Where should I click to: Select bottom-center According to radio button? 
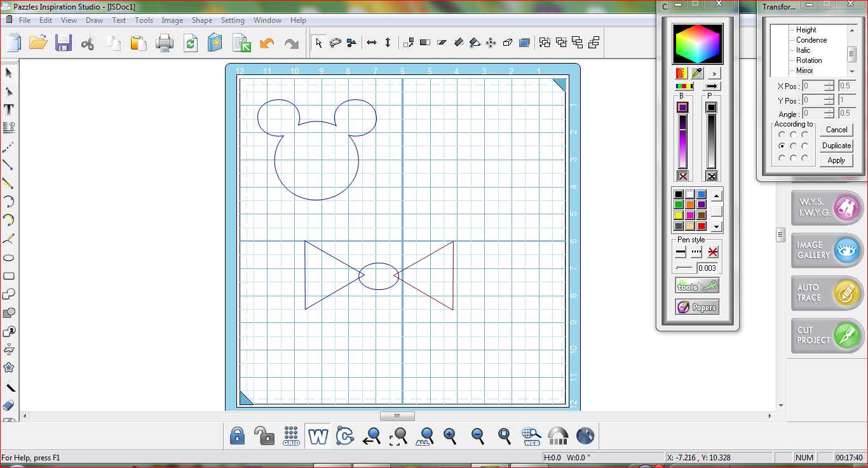click(x=793, y=158)
